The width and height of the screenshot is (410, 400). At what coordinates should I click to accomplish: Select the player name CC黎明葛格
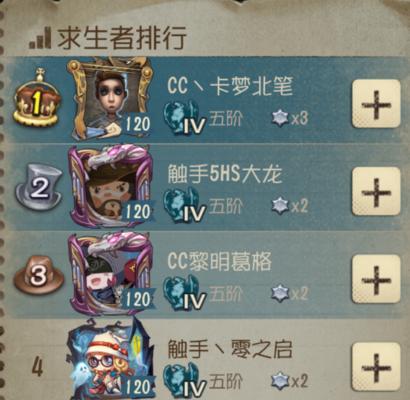point(219,262)
